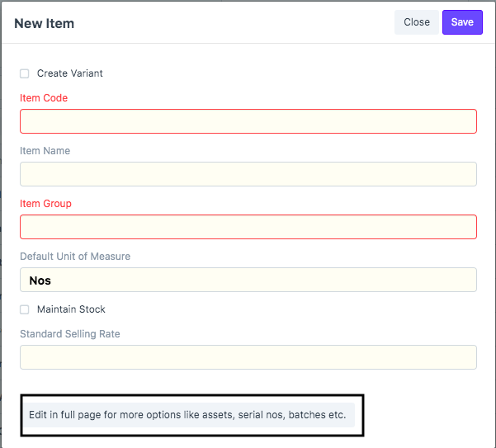Click the Default Unit of Measure label
This screenshot has height=448, width=496.
pyautogui.click(x=75, y=257)
